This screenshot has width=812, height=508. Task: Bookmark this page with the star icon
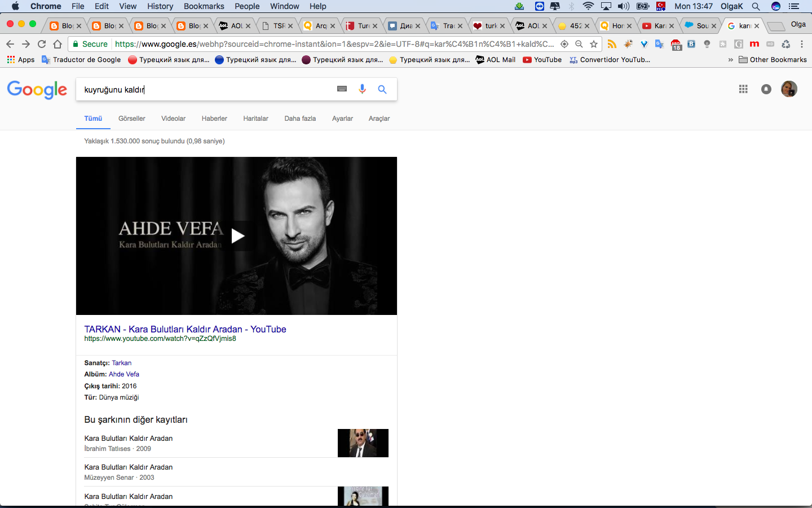pyautogui.click(x=594, y=44)
